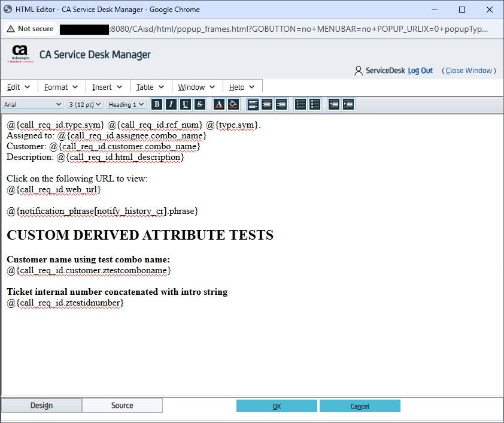Click the 'Customer: @{call_req_id.customer.combo_name}' line

click(x=104, y=146)
